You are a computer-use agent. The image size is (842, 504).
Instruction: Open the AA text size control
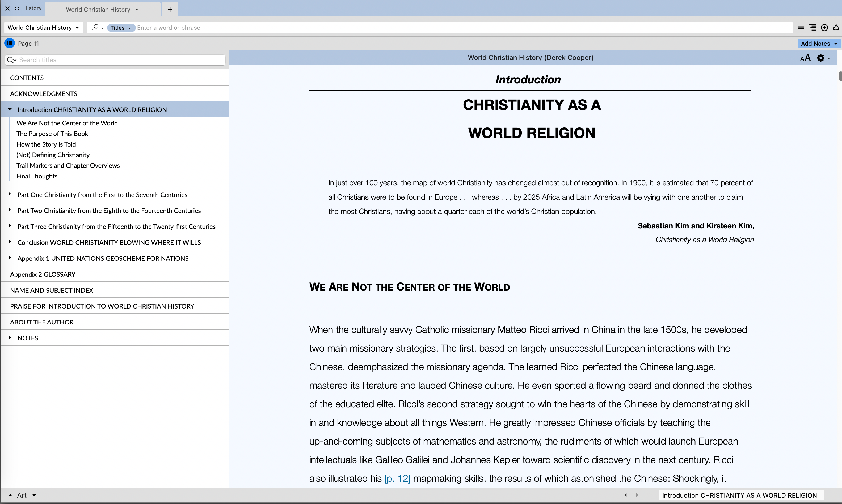805,58
